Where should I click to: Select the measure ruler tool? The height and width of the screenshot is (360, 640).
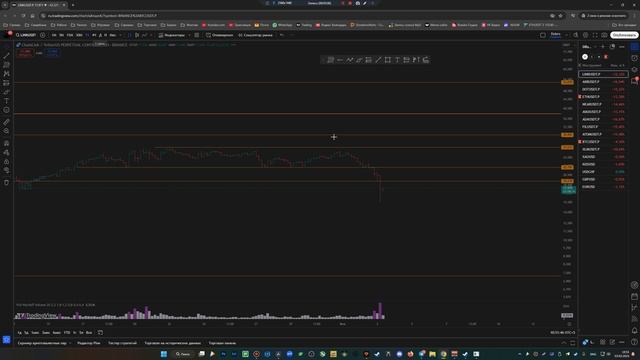tap(7, 122)
